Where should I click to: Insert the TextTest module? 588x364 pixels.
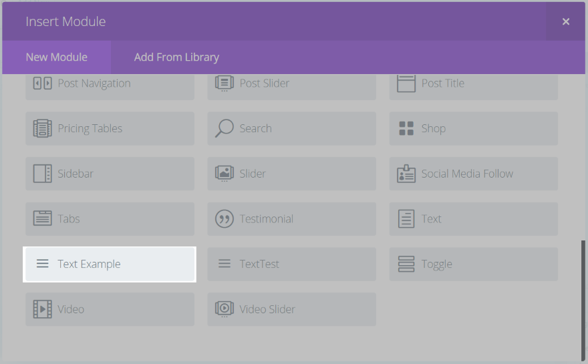pos(291,264)
